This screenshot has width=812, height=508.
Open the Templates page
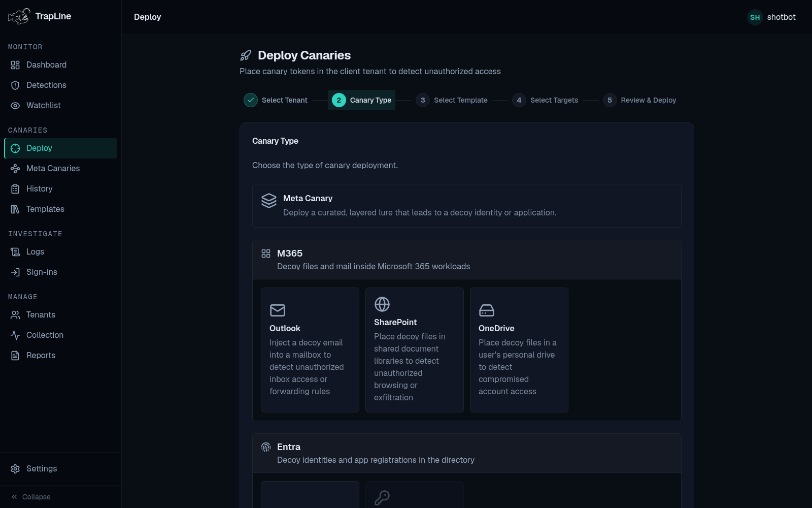click(x=61, y=209)
